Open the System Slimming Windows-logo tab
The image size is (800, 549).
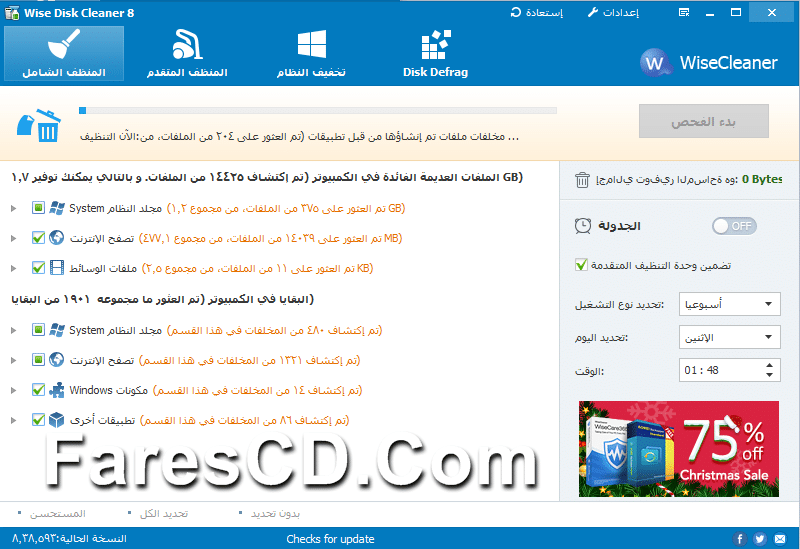[311, 54]
